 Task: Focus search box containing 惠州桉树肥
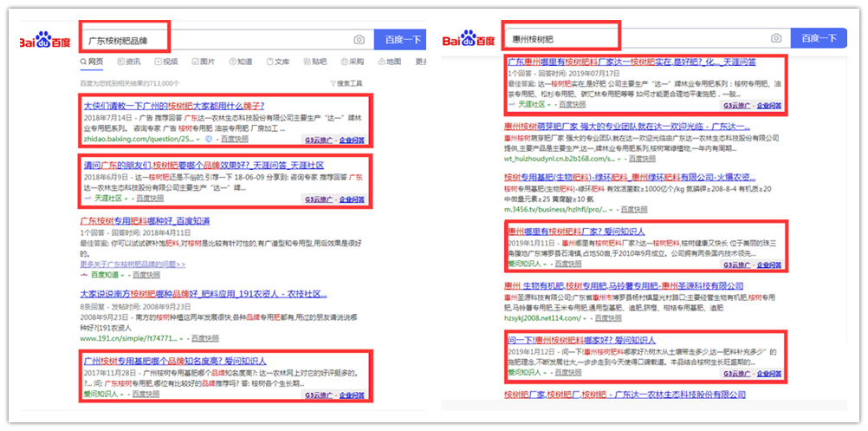click(646, 39)
